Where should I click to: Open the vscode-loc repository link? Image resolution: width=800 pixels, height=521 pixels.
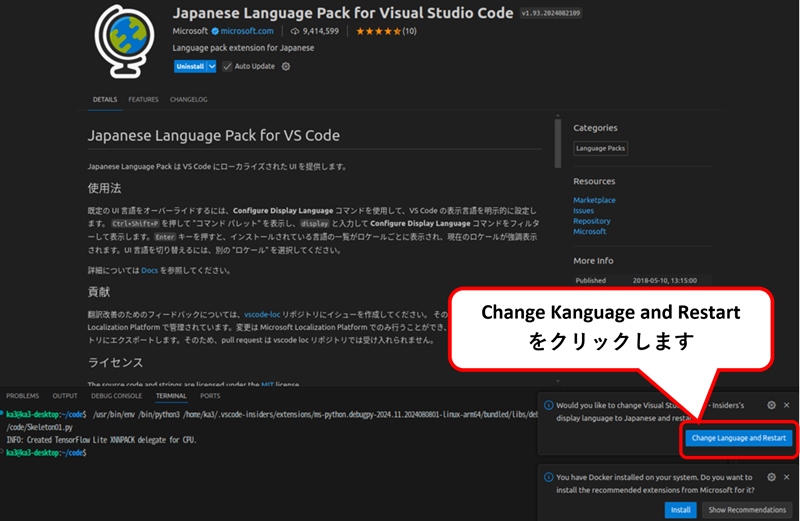[x=262, y=314]
